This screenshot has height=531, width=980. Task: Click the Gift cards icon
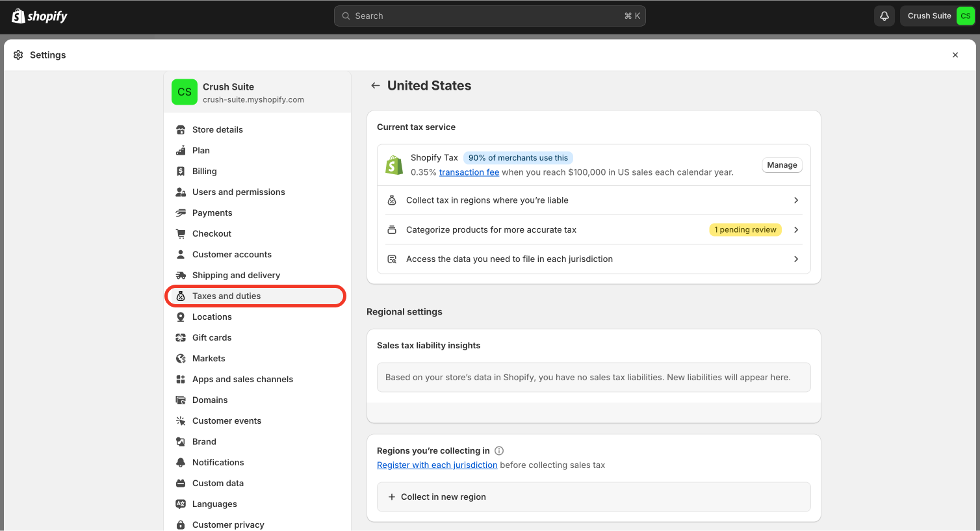[181, 338]
